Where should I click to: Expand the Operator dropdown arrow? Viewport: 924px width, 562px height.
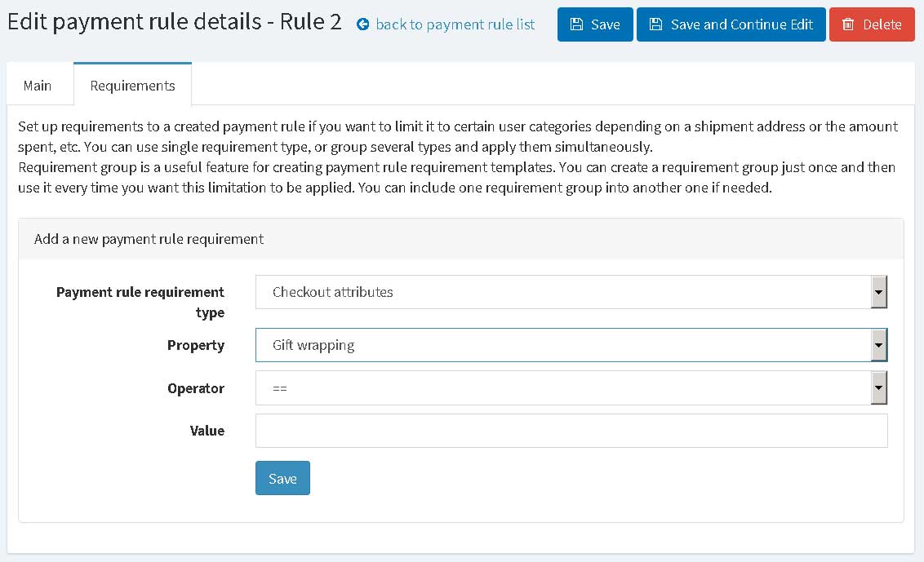[878, 387]
